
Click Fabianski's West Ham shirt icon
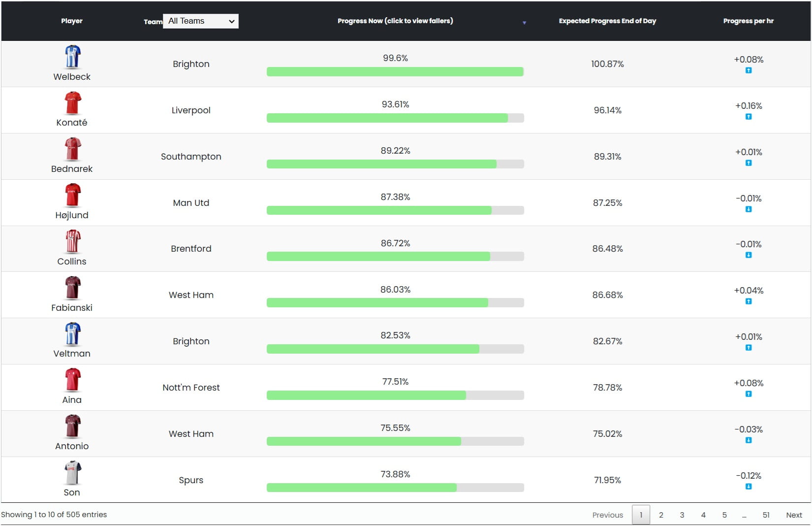[72, 287]
